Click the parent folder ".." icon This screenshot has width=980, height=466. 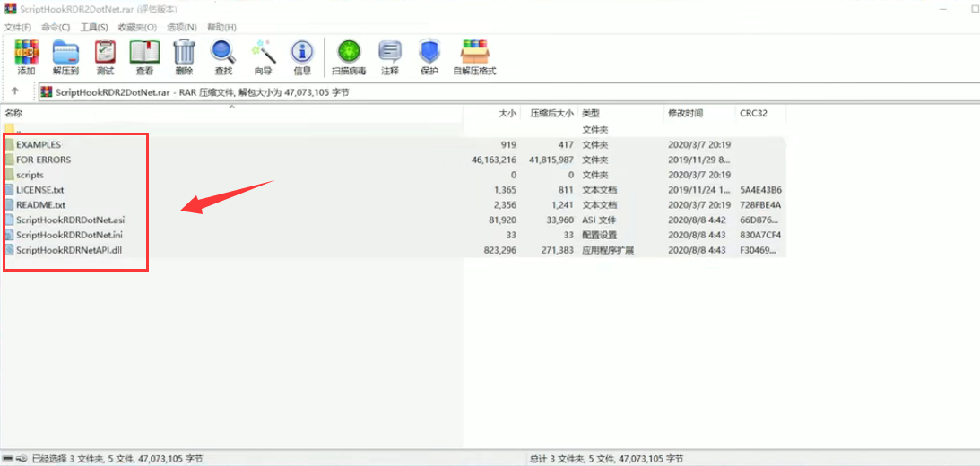pos(9,129)
